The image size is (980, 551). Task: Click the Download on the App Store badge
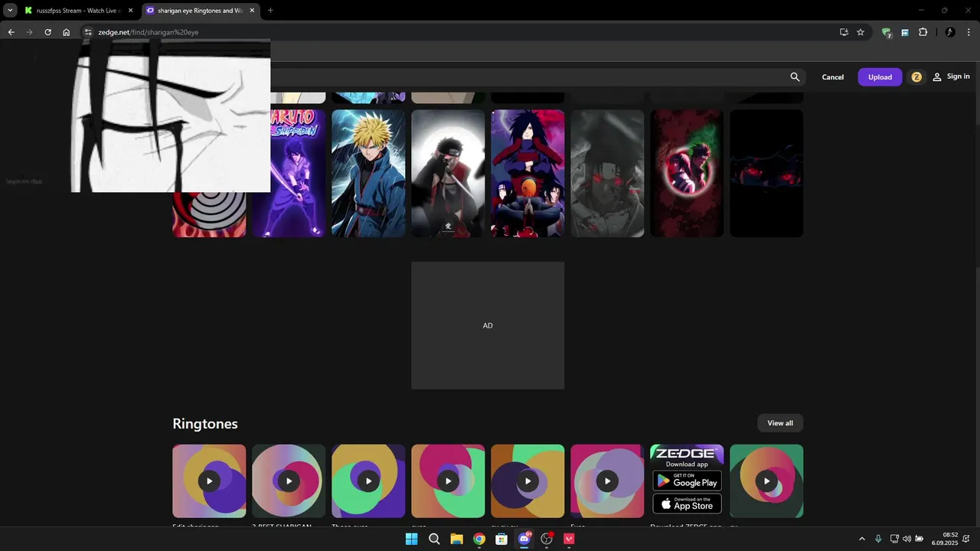point(687,504)
